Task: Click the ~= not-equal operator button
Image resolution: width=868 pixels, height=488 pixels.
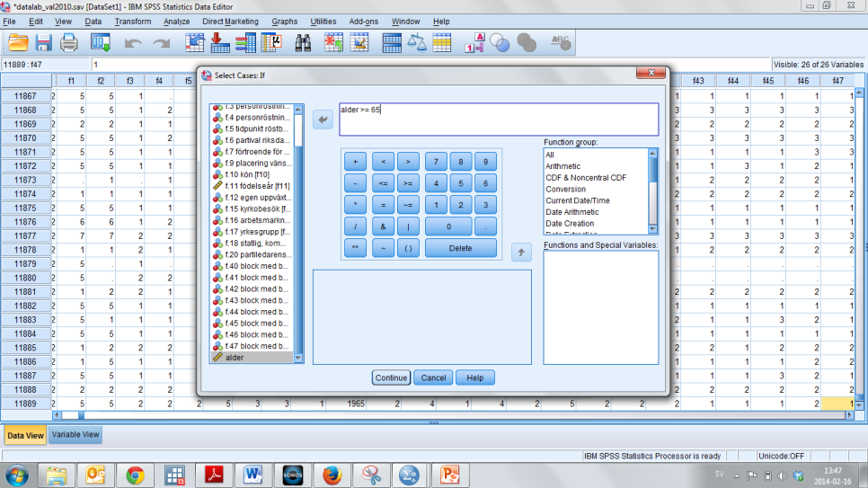Action: click(x=408, y=205)
